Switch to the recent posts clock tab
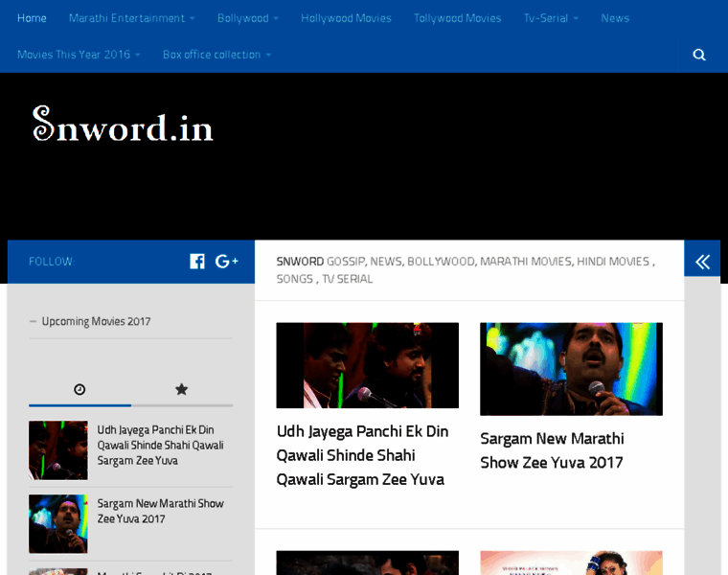 [x=80, y=389]
